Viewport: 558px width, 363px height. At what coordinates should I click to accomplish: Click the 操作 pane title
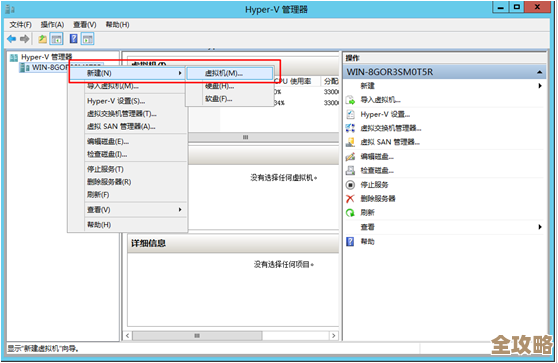(x=352, y=58)
